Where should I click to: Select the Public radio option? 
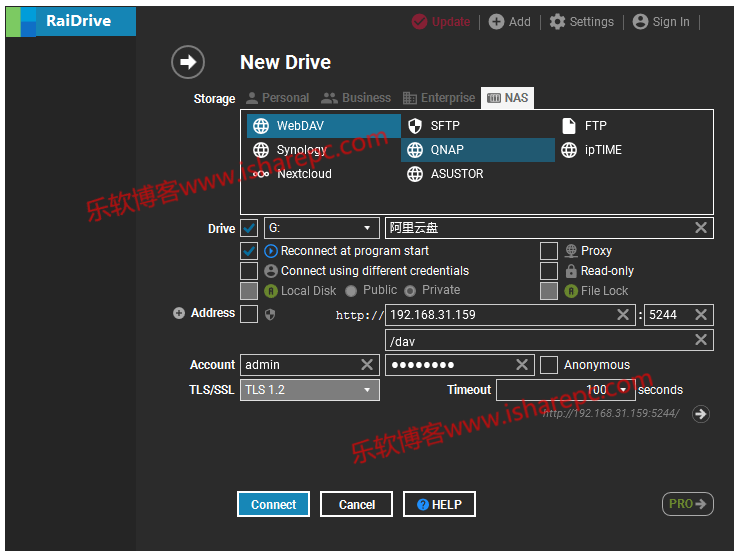click(x=351, y=291)
